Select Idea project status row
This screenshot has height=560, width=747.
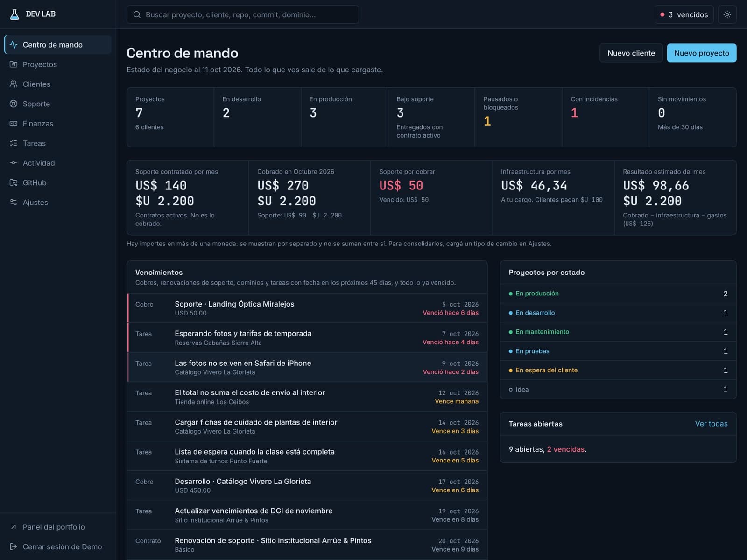pos(618,389)
